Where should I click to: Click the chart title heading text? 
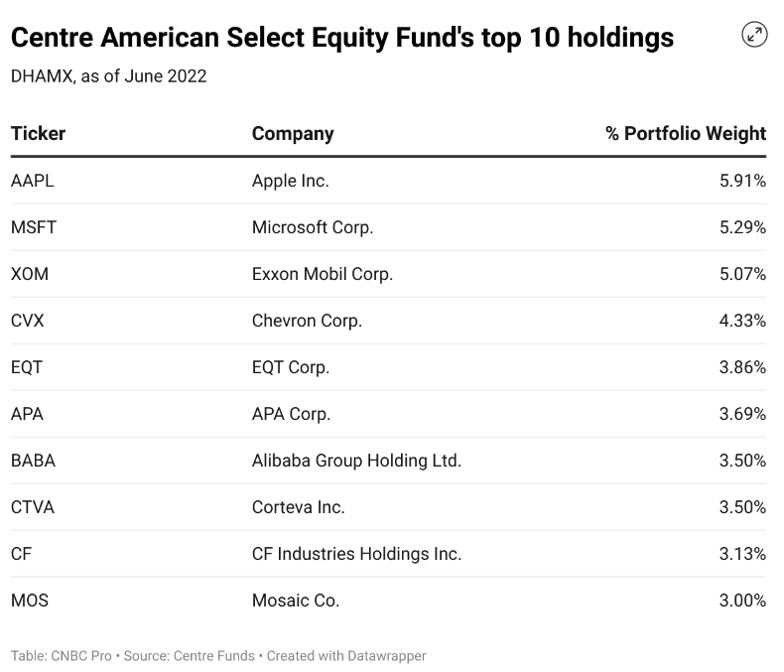pyautogui.click(x=342, y=38)
